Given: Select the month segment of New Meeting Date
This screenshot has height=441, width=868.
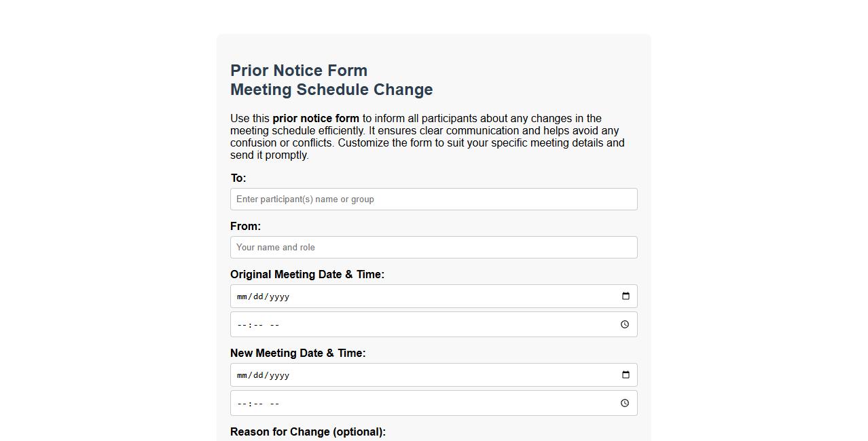Looking at the screenshot, I should 242,375.
